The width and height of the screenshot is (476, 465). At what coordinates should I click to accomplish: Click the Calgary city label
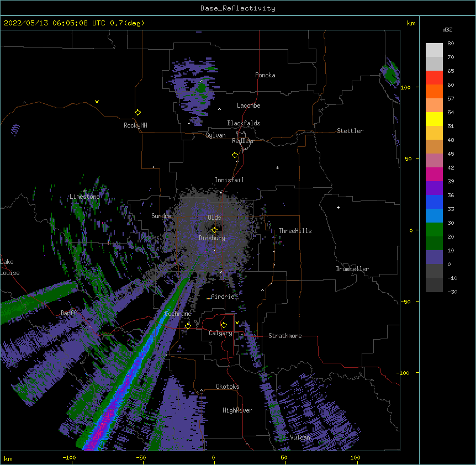coord(220,333)
